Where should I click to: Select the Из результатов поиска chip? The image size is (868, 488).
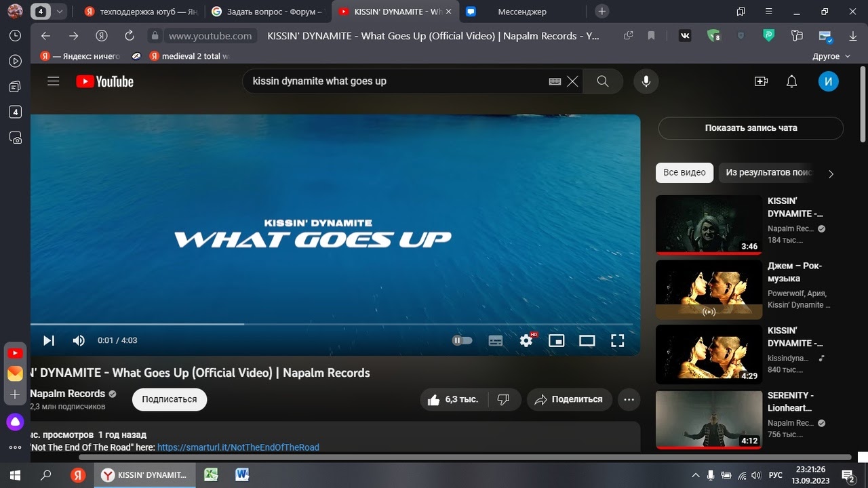(x=768, y=172)
